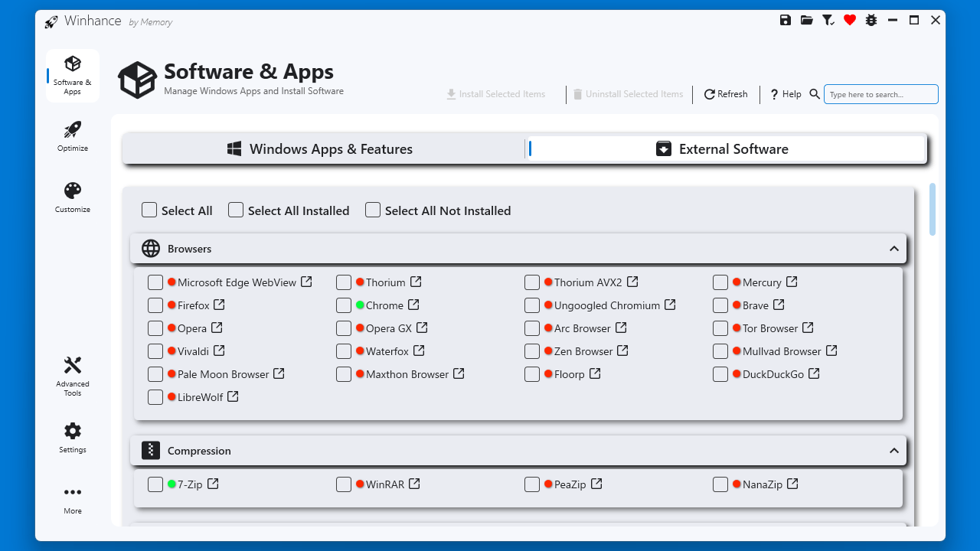Open the external link icon next to Firefox
The width and height of the screenshot is (980, 551).
pyautogui.click(x=219, y=305)
